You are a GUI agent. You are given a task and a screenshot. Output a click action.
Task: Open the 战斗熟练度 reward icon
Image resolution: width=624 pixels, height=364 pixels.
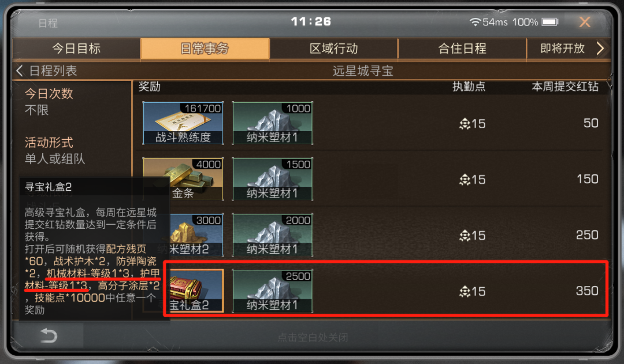[x=183, y=123]
